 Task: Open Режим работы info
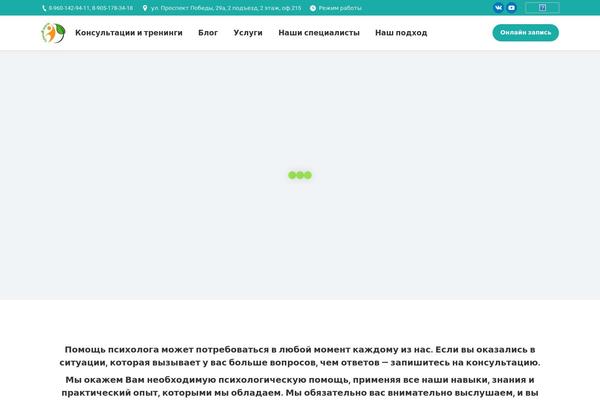340,8
